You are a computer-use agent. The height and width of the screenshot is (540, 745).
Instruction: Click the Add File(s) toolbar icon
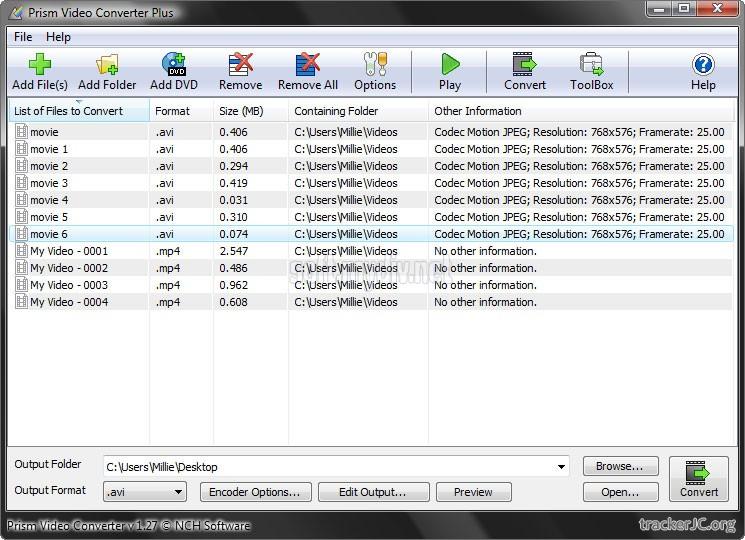click(x=39, y=71)
